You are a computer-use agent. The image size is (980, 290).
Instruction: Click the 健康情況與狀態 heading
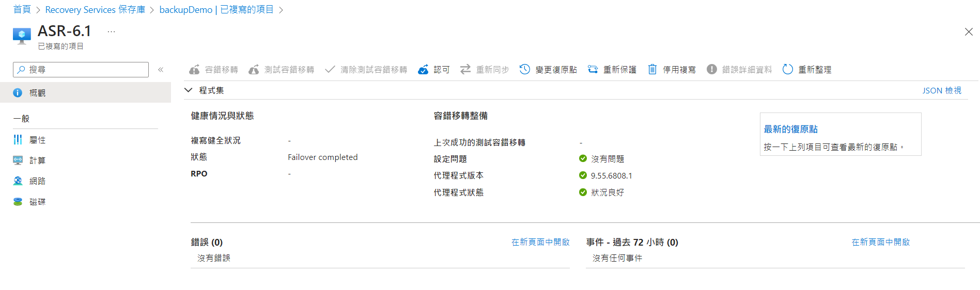click(x=222, y=116)
